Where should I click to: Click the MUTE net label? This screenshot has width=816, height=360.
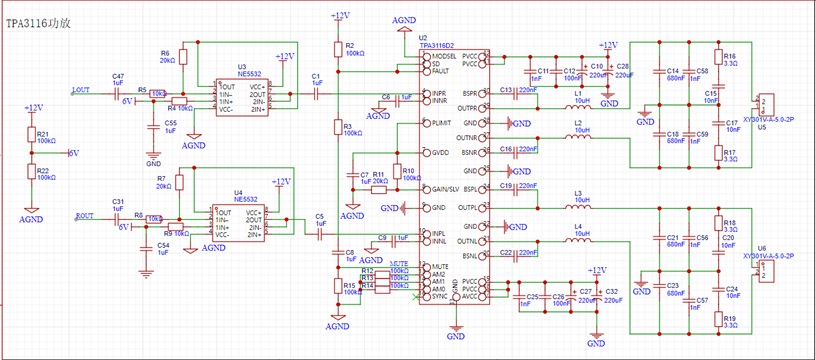pyautogui.click(x=399, y=264)
